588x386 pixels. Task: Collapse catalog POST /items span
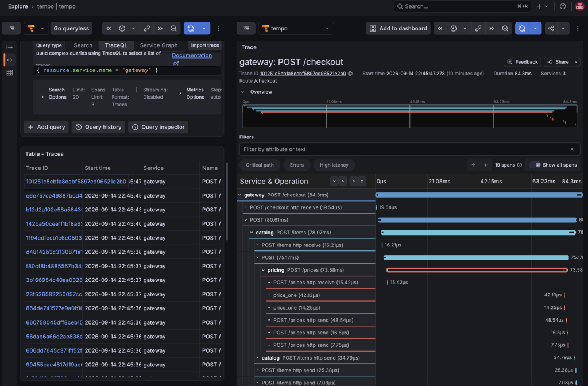click(252, 233)
